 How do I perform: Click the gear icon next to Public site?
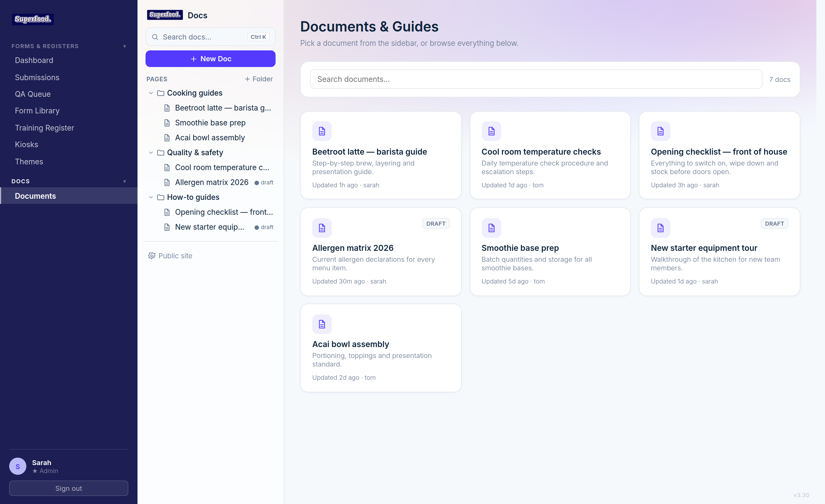click(x=152, y=256)
